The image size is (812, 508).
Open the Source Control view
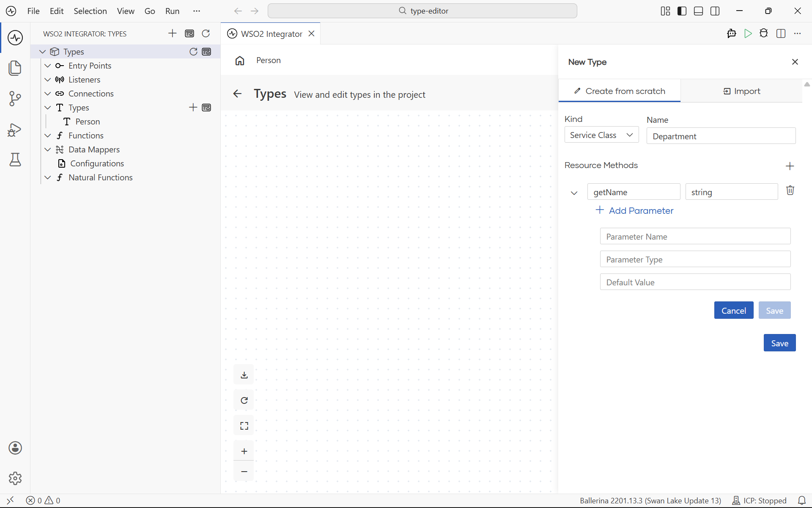[15, 99]
